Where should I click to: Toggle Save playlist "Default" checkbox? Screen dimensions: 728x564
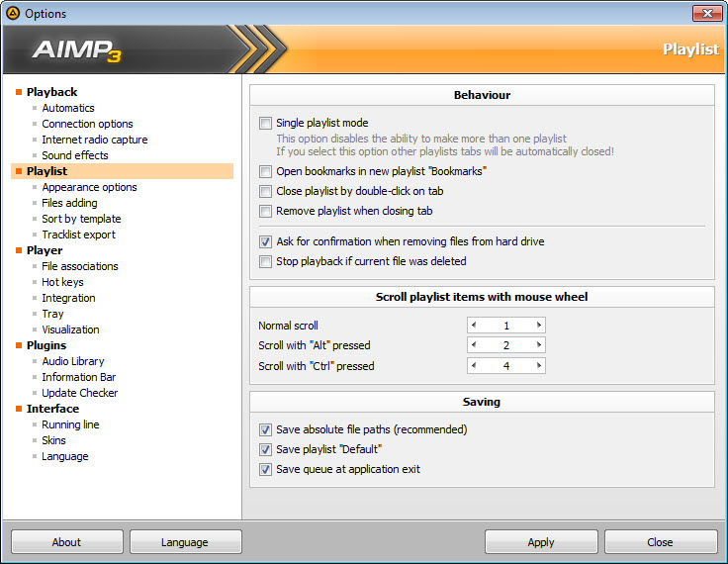click(x=265, y=449)
